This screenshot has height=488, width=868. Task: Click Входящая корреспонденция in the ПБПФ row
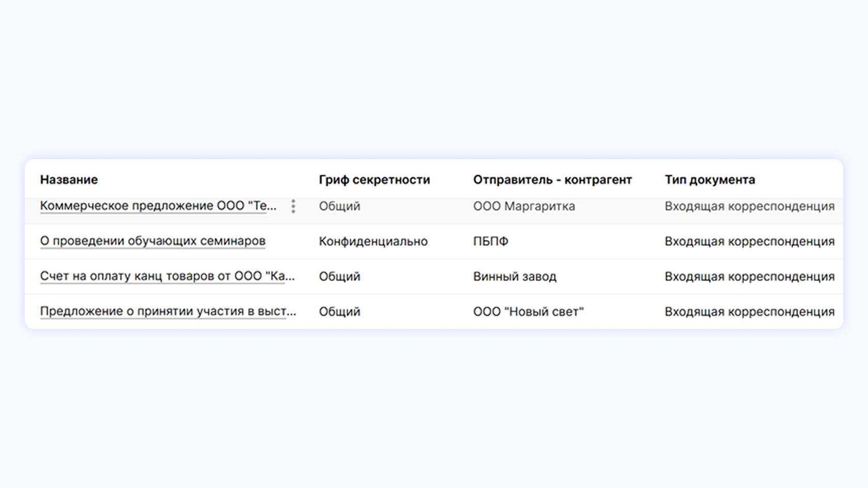749,241
